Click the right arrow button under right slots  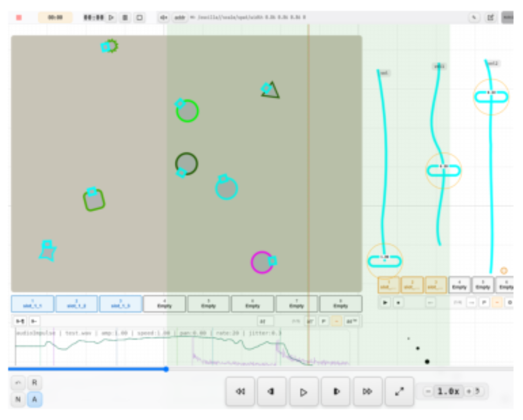point(471,302)
